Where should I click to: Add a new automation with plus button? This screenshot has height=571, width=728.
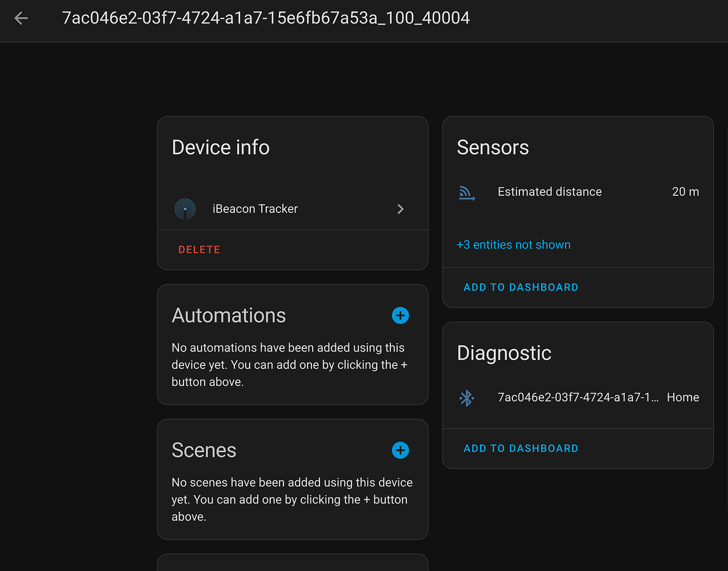tap(400, 315)
